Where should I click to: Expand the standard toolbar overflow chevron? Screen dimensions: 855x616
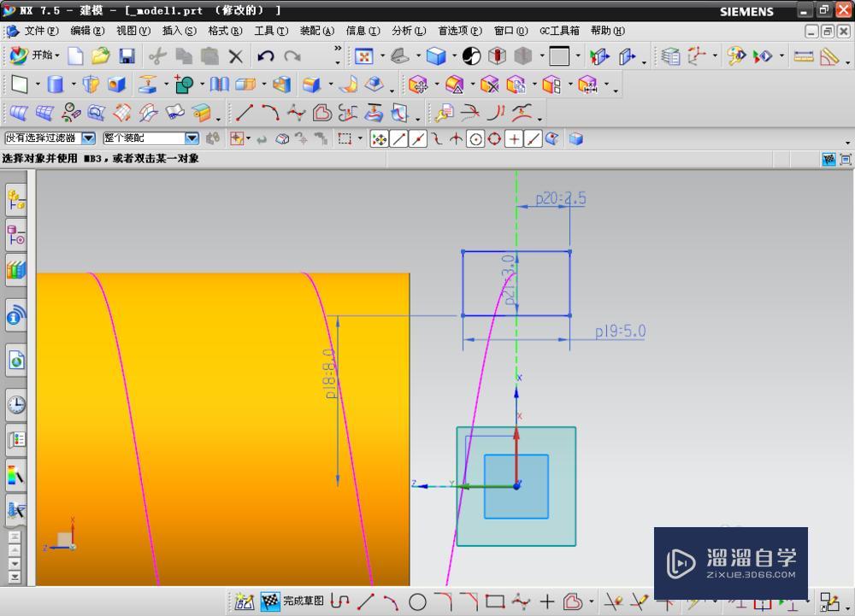pos(338,49)
